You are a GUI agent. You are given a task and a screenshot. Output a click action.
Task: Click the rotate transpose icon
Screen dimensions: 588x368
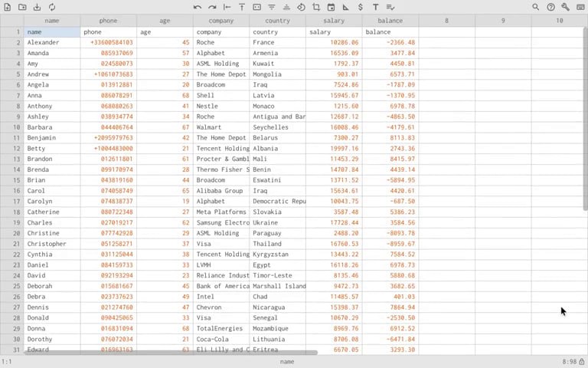[301, 7]
